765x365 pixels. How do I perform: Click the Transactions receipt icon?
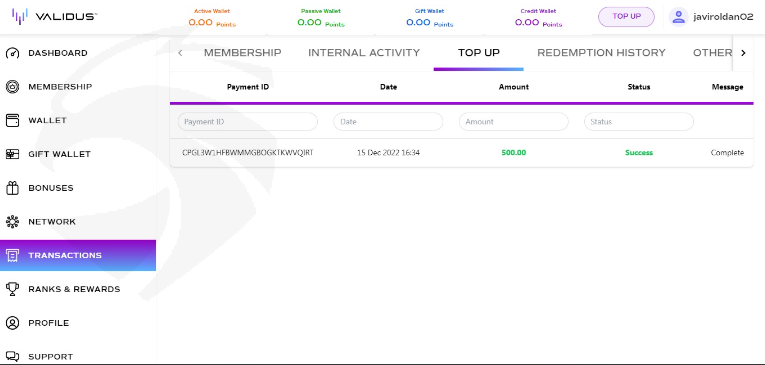(x=12, y=255)
